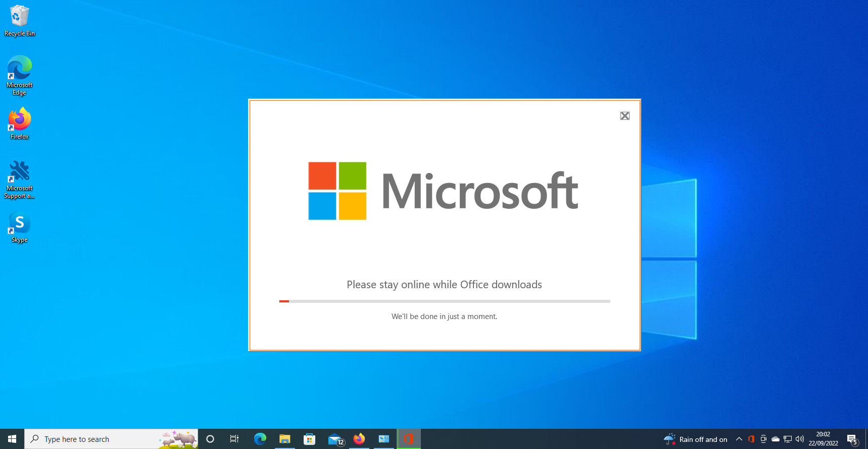The height and width of the screenshot is (449, 868).
Task: Open Recycle Bin desktop icon
Action: [x=20, y=21]
